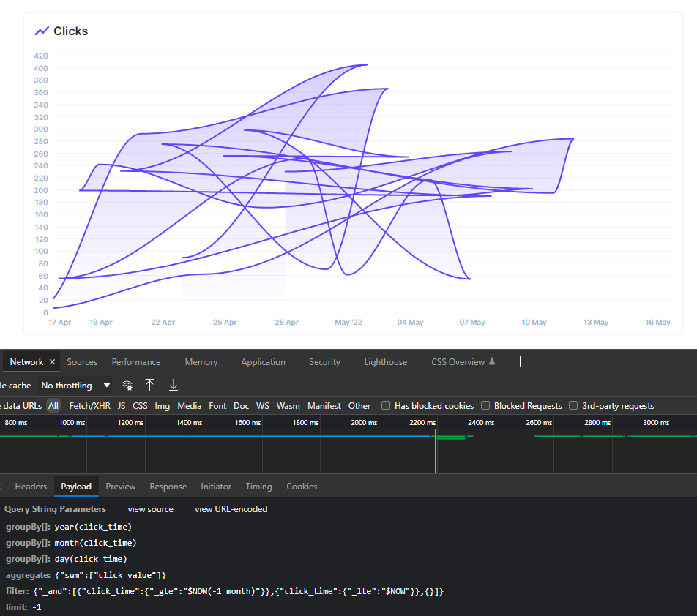The width and height of the screenshot is (697, 616).
Task: Click the year(click_time) groupBy value
Action: 93,527
